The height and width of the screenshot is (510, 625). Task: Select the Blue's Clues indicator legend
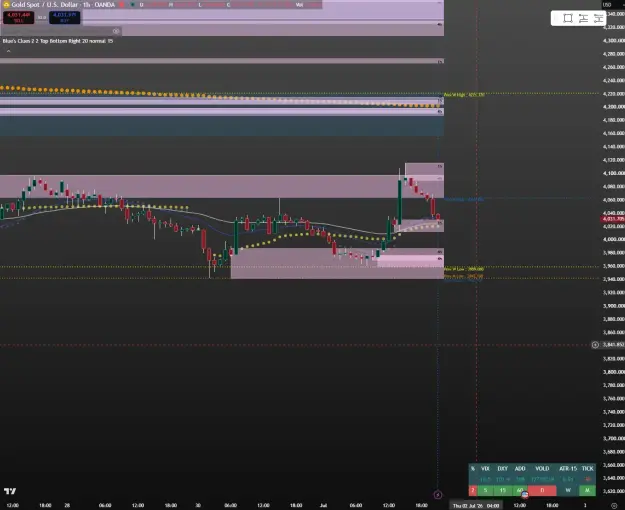point(58,41)
